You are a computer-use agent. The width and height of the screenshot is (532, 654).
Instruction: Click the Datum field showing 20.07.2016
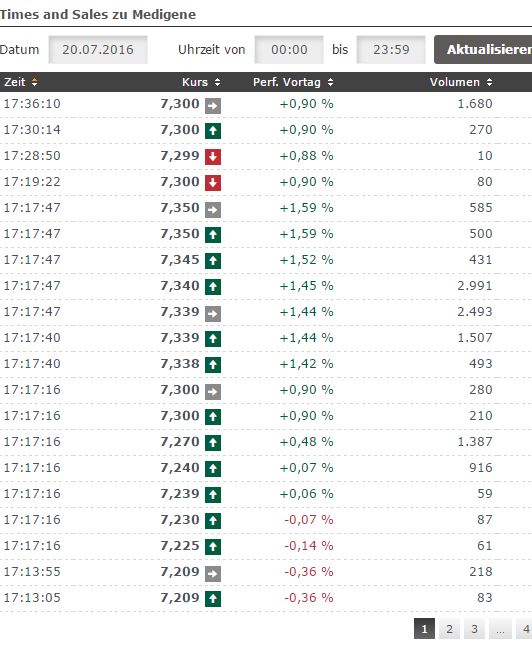pyautogui.click(x=98, y=50)
